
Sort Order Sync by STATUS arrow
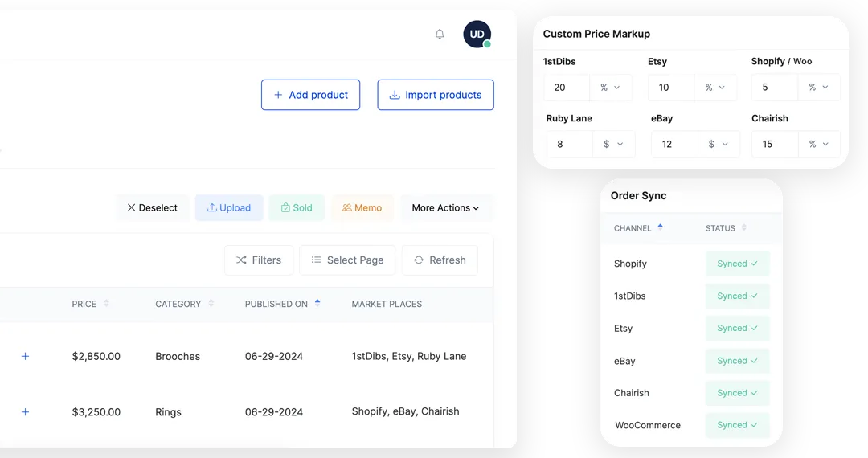744,227
